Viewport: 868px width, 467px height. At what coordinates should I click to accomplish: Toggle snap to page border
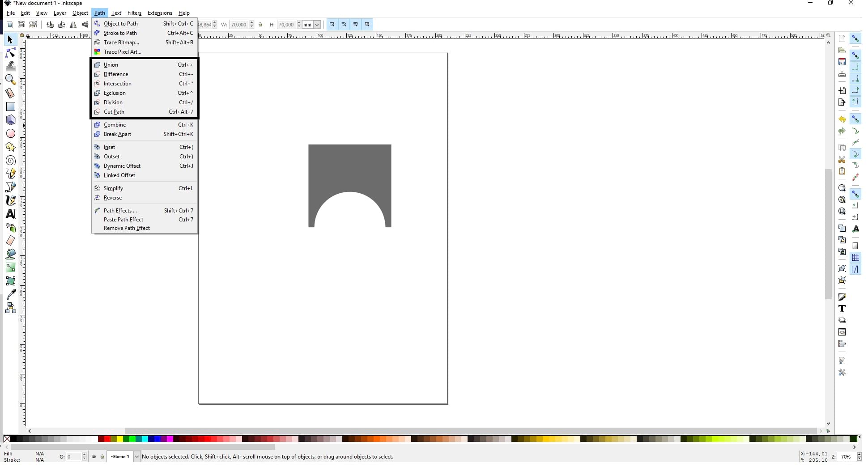point(855,246)
